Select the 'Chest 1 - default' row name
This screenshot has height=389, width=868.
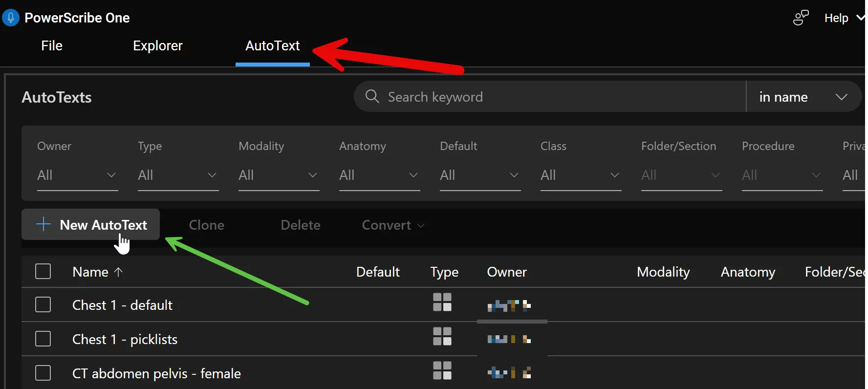coord(122,305)
